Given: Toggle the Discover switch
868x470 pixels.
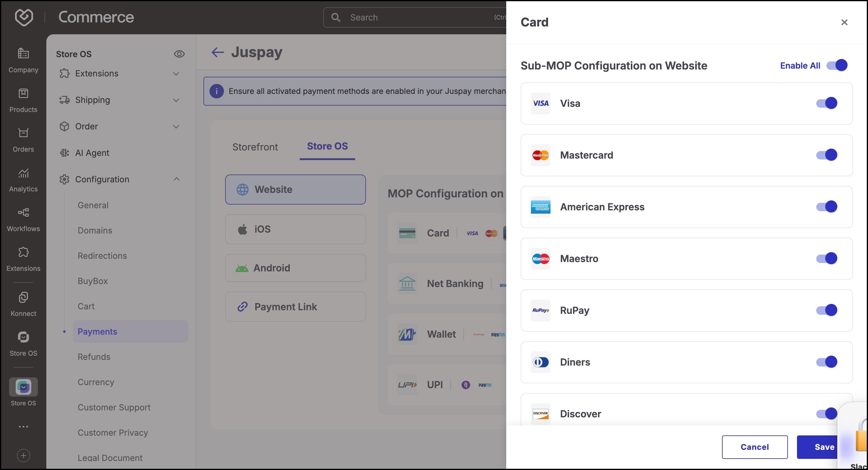Looking at the screenshot, I should pyautogui.click(x=826, y=413).
